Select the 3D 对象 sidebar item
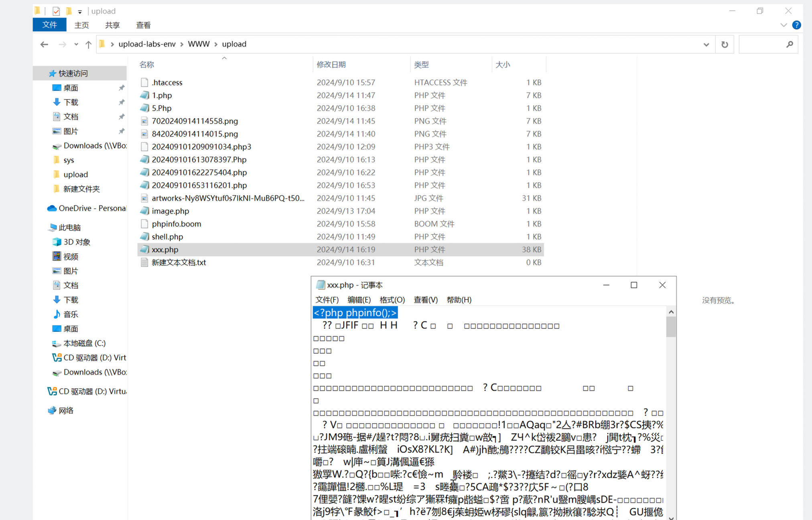812x520 pixels. tap(77, 242)
